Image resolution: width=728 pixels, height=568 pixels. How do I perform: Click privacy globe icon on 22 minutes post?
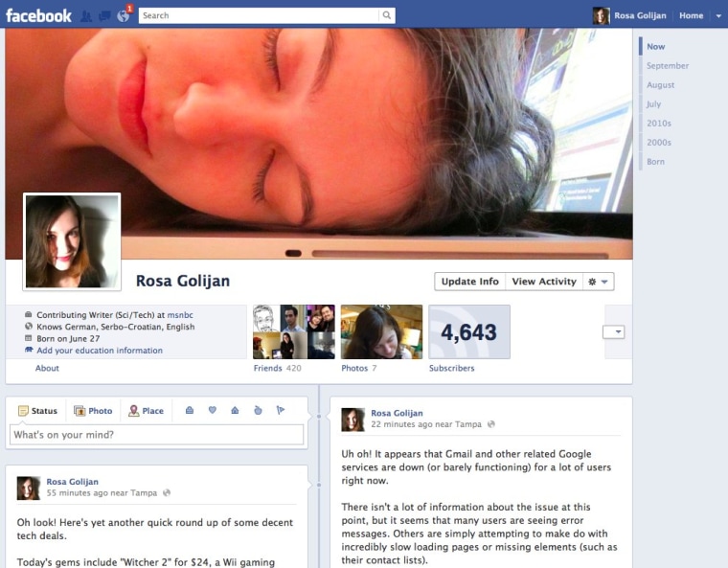click(490, 424)
